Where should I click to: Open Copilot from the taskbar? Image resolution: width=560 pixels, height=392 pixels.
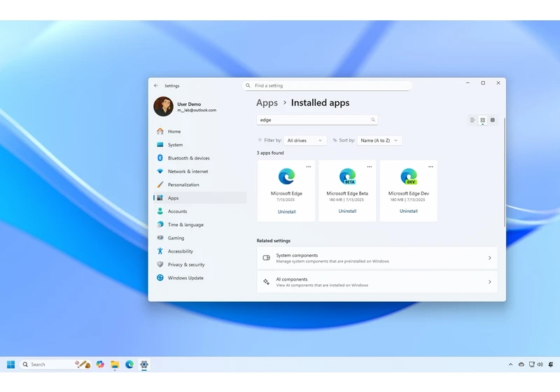(x=100, y=364)
